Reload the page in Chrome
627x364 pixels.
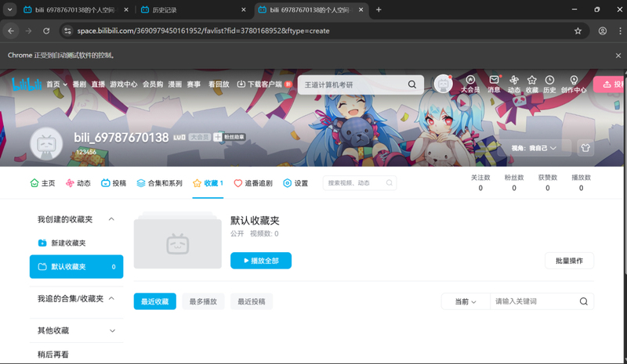[46, 31]
